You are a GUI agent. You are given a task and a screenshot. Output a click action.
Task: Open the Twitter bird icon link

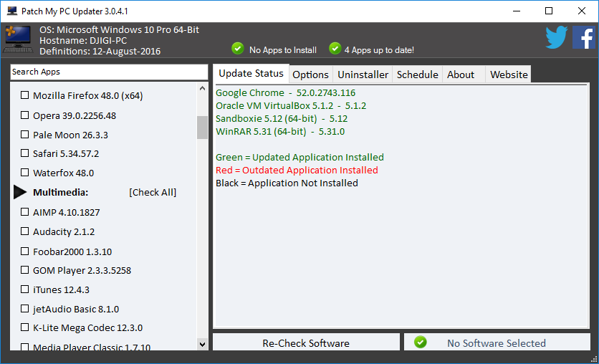pyautogui.click(x=557, y=37)
